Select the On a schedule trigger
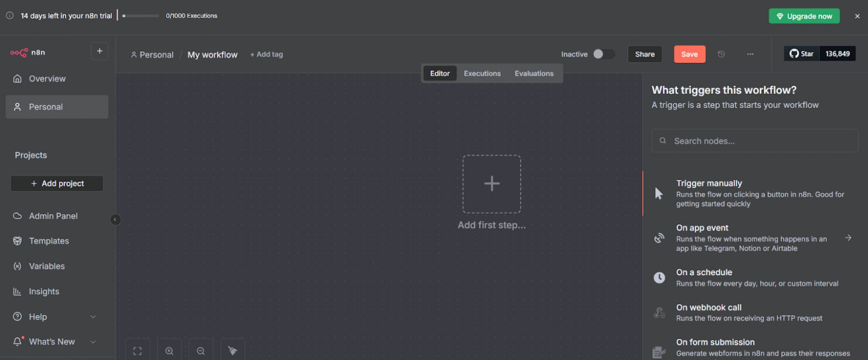The width and height of the screenshot is (868, 360). [755, 278]
